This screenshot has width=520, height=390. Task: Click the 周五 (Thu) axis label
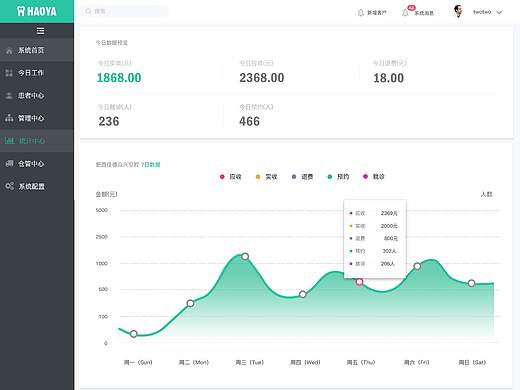(361, 362)
